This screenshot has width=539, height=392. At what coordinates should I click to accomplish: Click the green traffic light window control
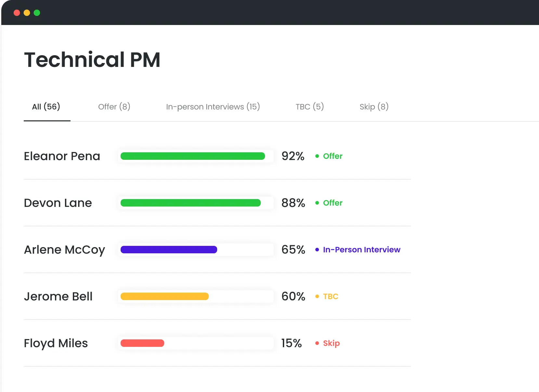(37, 13)
